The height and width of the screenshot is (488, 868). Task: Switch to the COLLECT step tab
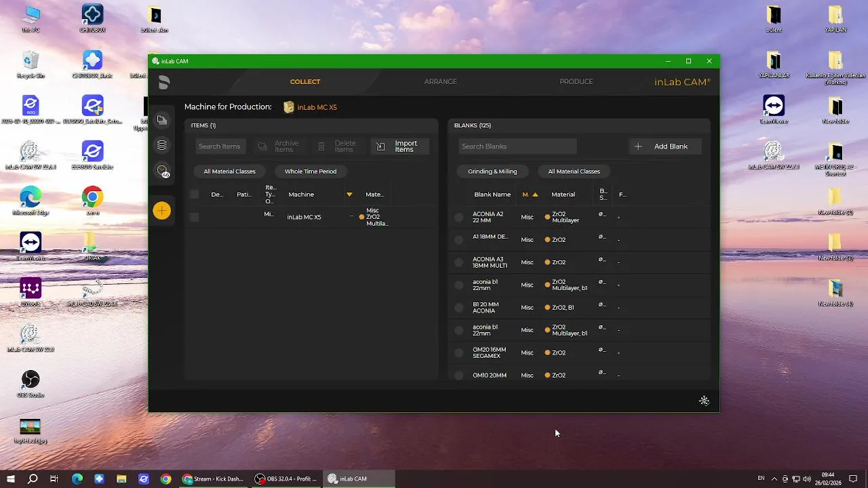point(305,81)
